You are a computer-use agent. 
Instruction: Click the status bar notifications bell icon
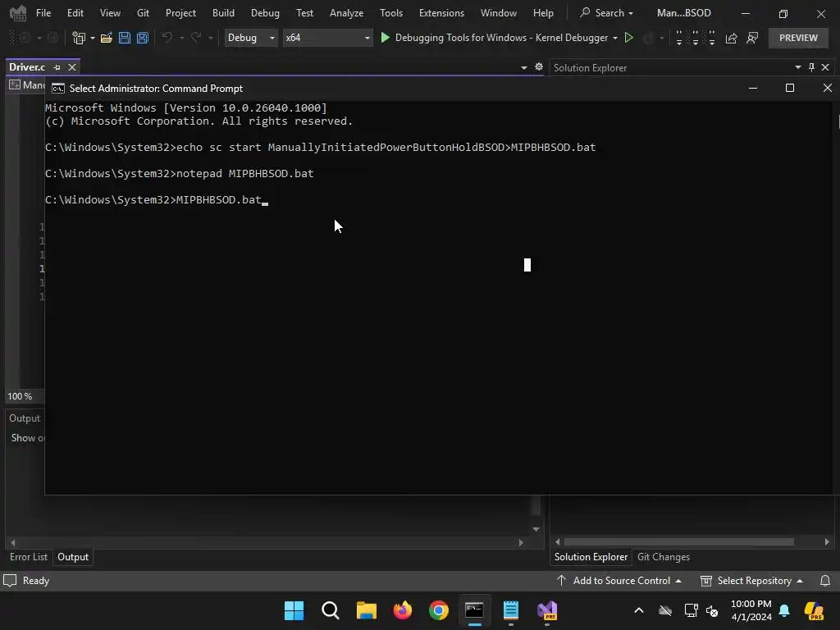tap(825, 581)
